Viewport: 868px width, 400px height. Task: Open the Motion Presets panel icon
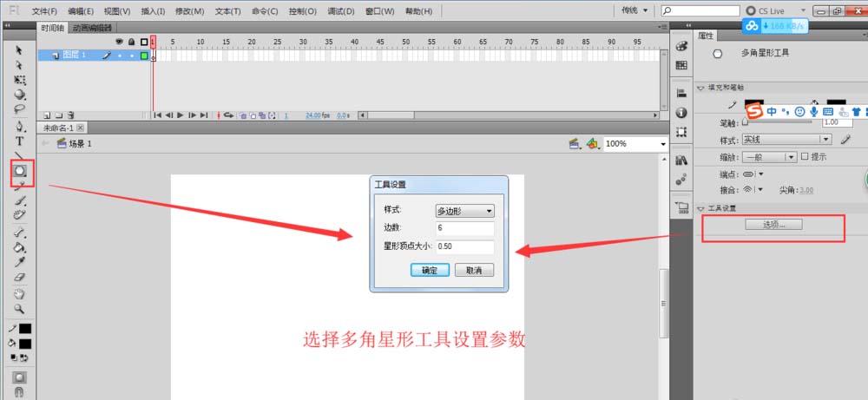click(x=681, y=180)
